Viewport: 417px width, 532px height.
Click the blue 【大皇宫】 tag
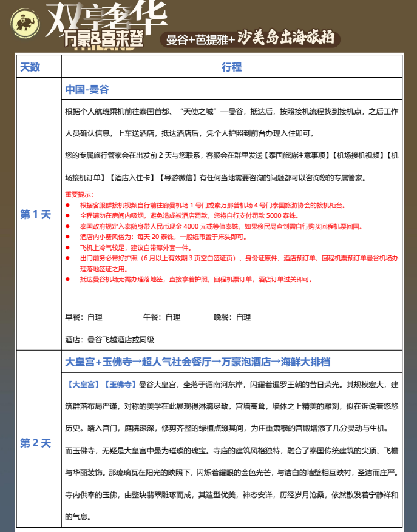83,385
